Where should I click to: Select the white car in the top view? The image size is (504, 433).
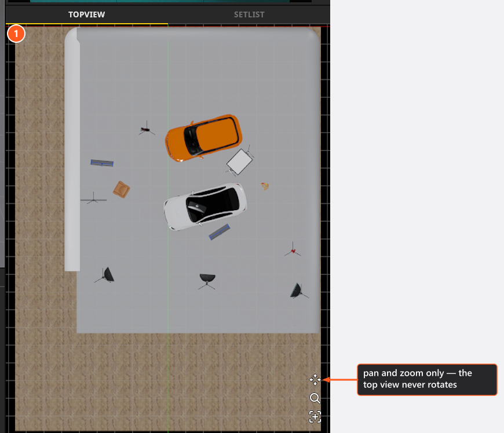pyautogui.click(x=205, y=207)
